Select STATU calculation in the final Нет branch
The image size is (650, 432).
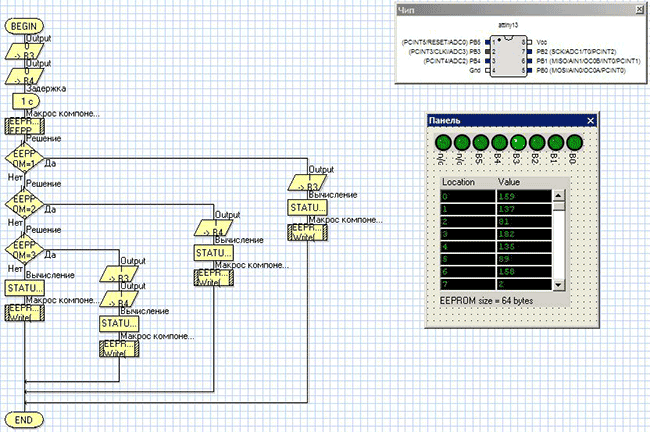(x=24, y=288)
